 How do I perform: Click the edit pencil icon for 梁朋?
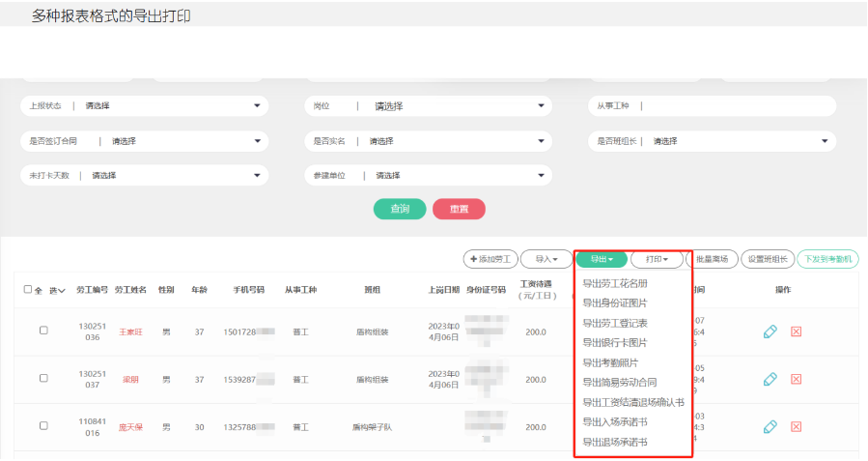tap(770, 379)
